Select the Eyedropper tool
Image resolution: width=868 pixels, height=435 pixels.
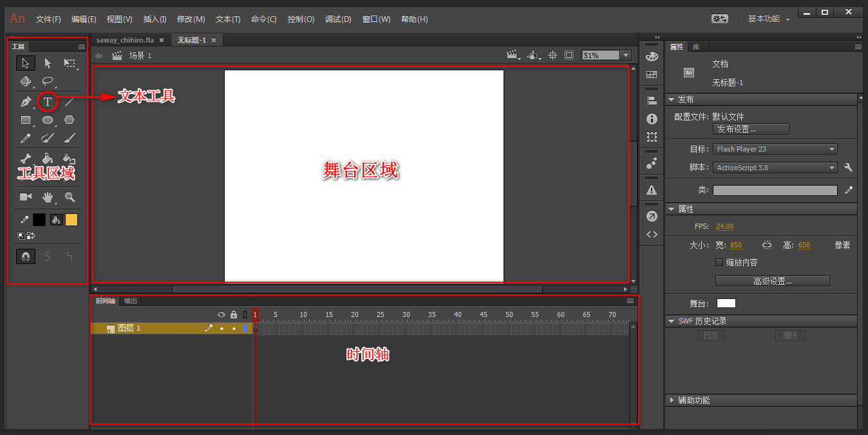(x=26, y=219)
